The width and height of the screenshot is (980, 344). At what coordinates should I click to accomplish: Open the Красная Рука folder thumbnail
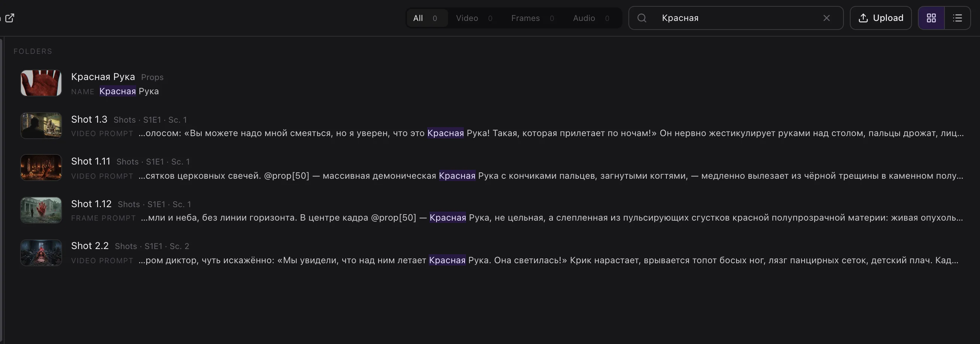pyautogui.click(x=41, y=83)
